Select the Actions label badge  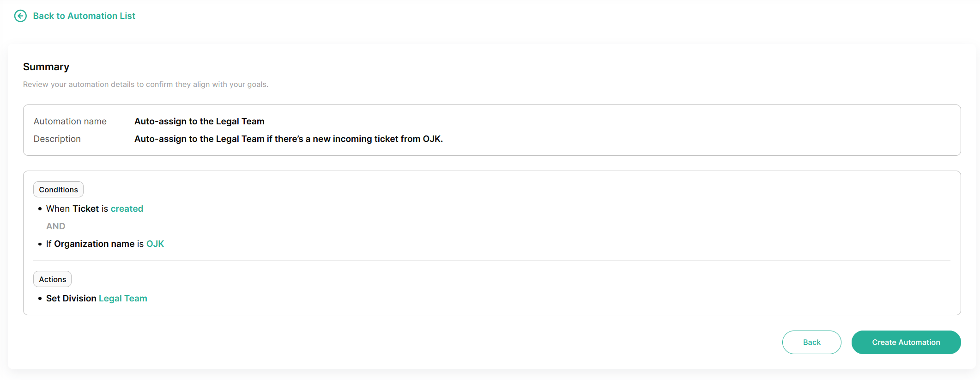coord(52,279)
